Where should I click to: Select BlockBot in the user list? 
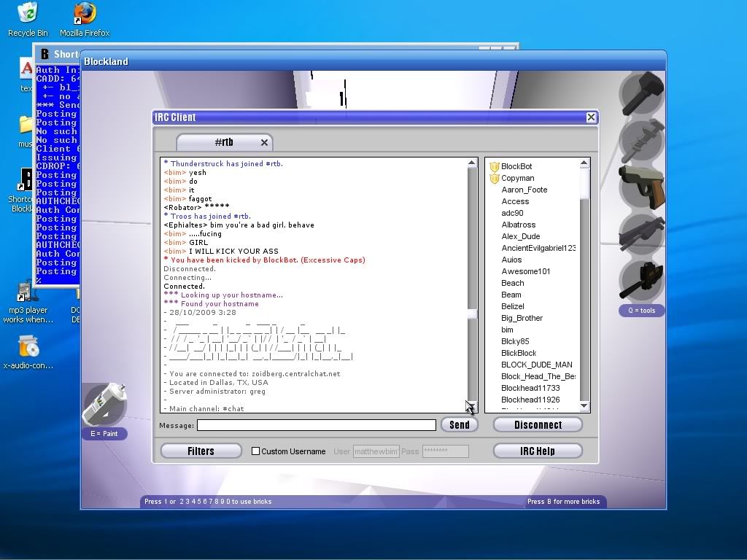[516, 167]
